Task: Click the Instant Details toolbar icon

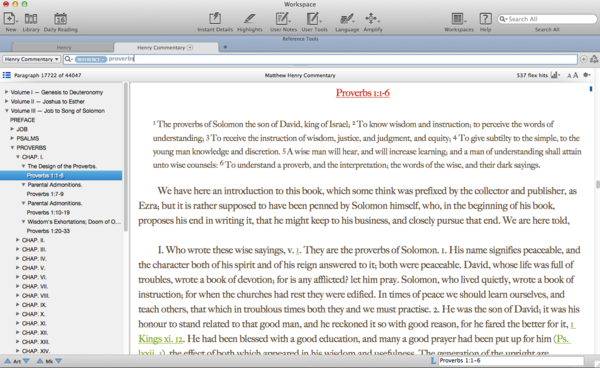Action: coord(215,18)
